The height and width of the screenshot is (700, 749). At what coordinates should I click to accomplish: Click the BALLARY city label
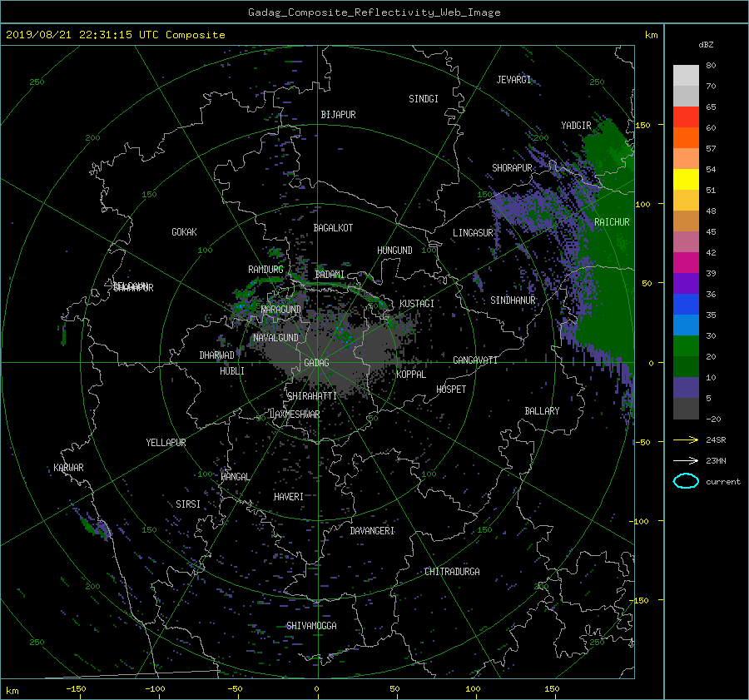pos(542,411)
